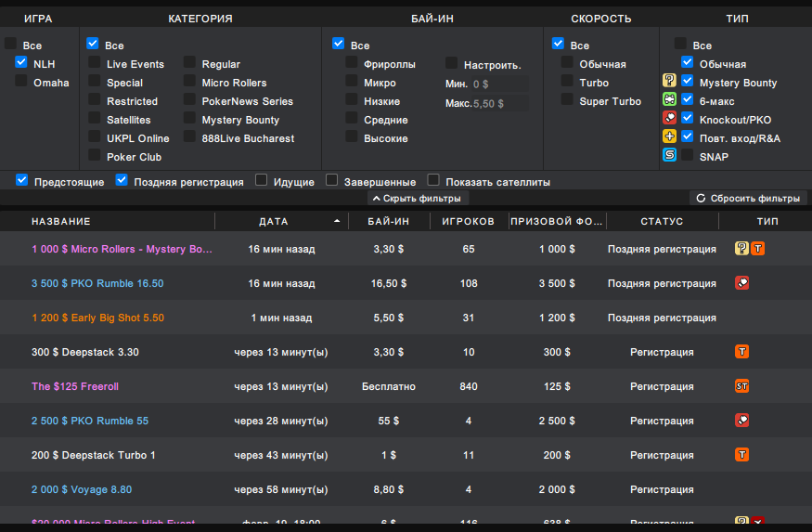The image size is (812, 532).
Task: Click the blue SNAP icon
Action: (x=669, y=155)
